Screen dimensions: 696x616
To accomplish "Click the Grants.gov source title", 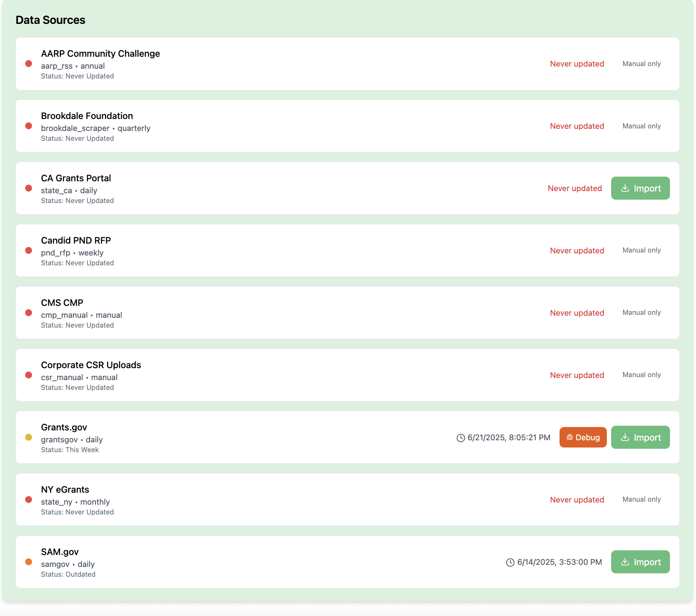I will (x=64, y=427).
